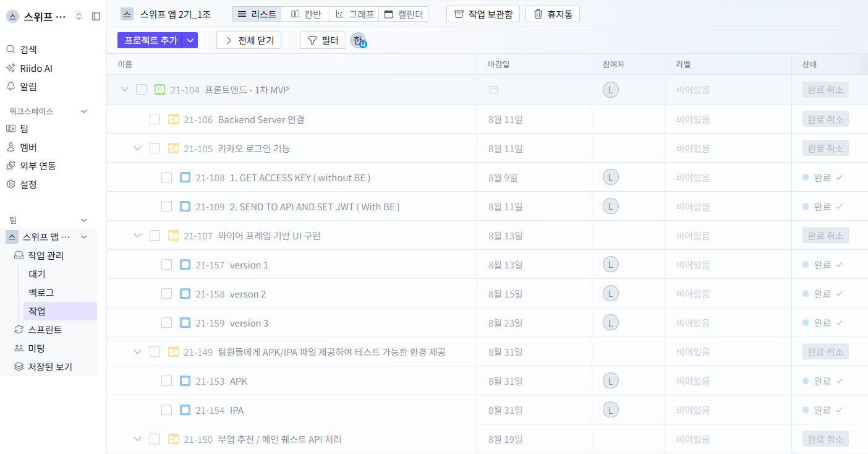Switch to the 캘린더 view tab
868x454 pixels.
tap(404, 14)
